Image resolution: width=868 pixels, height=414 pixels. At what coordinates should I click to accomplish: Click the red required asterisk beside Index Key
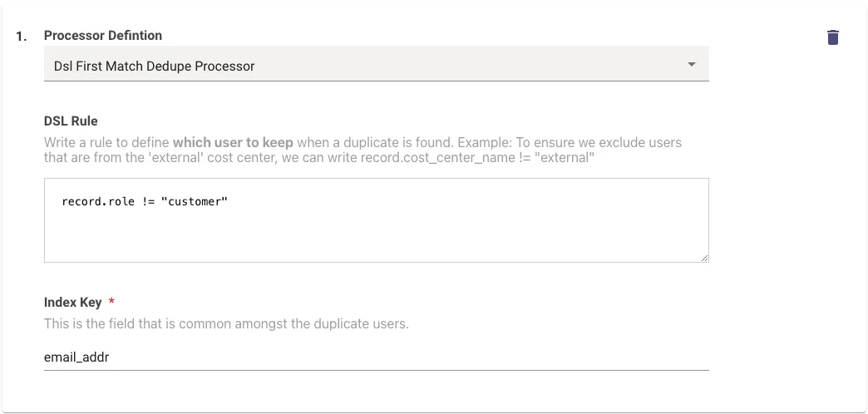tap(111, 302)
